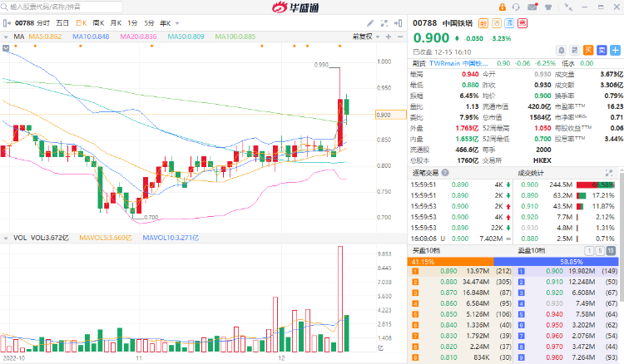624x364 pixels.
Task: Collapse the right quote panel icon
Action: tap(398, 23)
